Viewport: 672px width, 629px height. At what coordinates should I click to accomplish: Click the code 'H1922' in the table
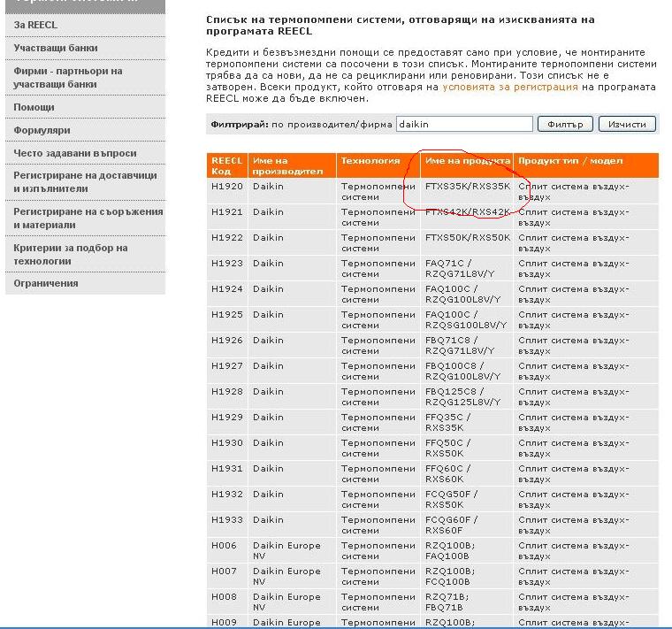coord(226,238)
